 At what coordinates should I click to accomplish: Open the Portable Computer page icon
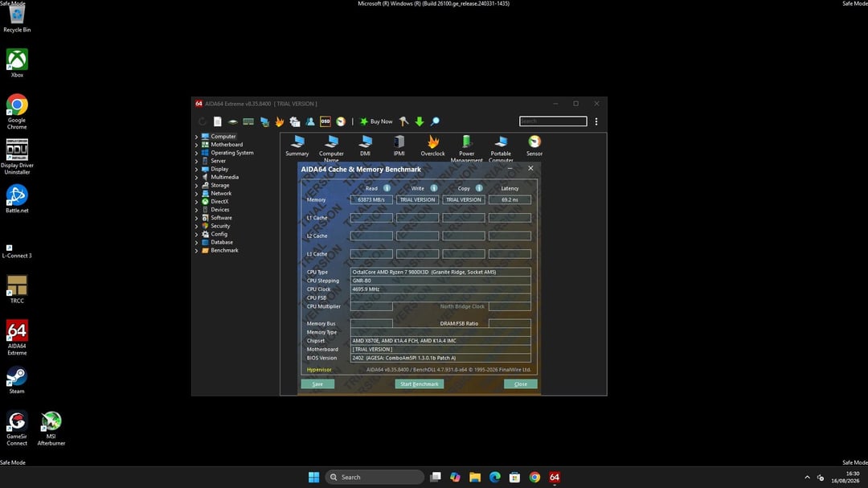(x=501, y=149)
